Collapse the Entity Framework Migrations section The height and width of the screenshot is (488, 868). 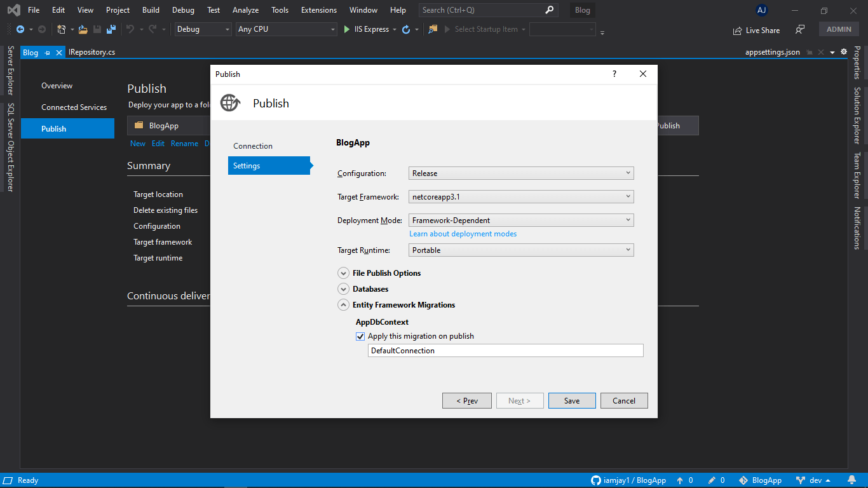tap(343, 305)
